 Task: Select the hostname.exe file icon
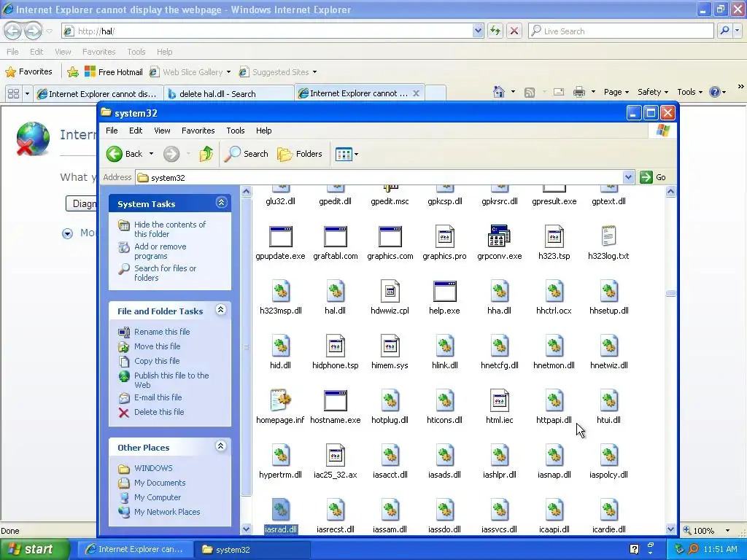click(336, 400)
